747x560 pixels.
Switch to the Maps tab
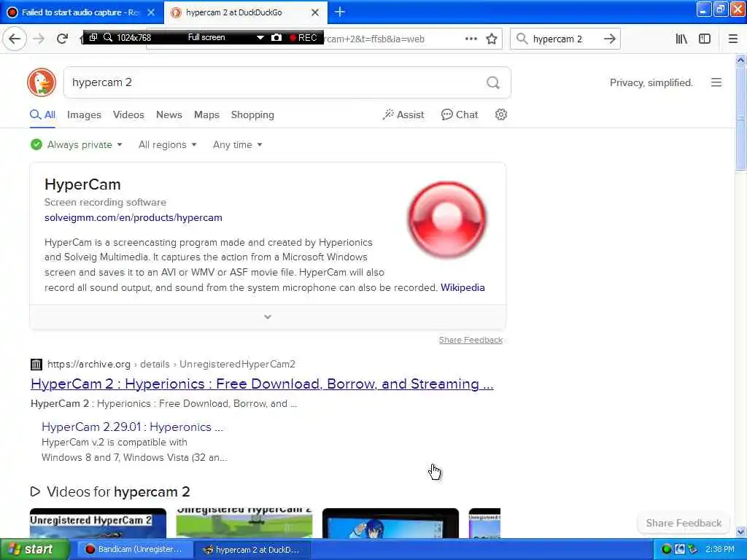[x=206, y=114]
